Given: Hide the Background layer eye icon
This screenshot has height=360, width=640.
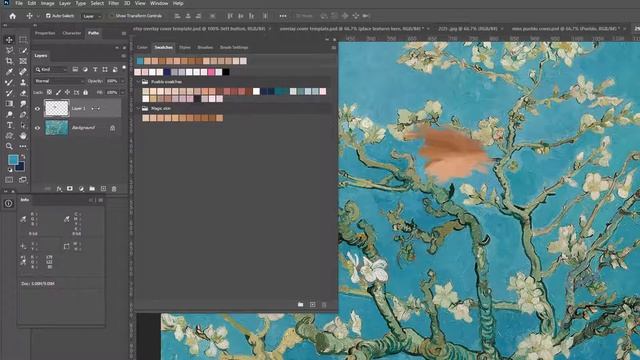Looking at the screenshot, I should click(37, 128).
